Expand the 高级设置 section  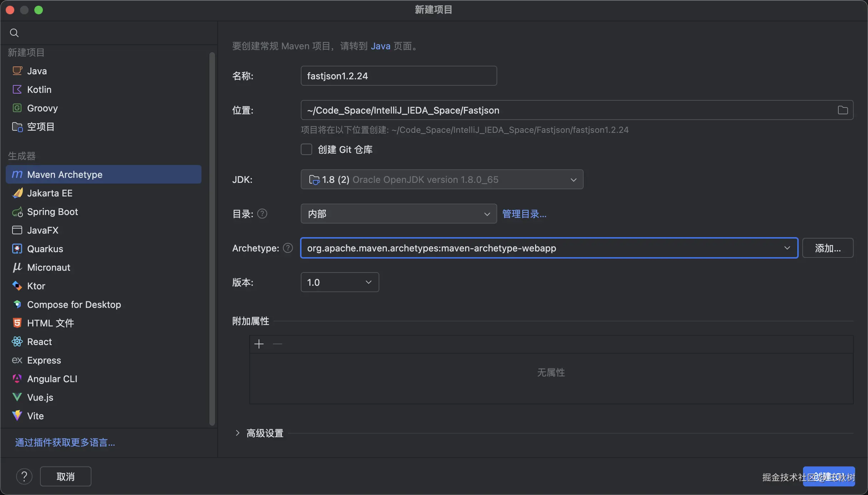[x=238, y=433]
